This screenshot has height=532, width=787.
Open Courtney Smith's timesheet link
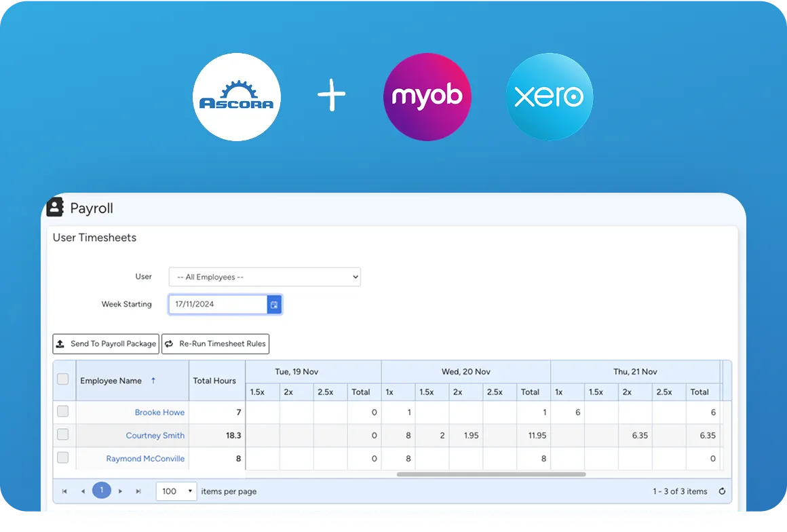[155, 436]
